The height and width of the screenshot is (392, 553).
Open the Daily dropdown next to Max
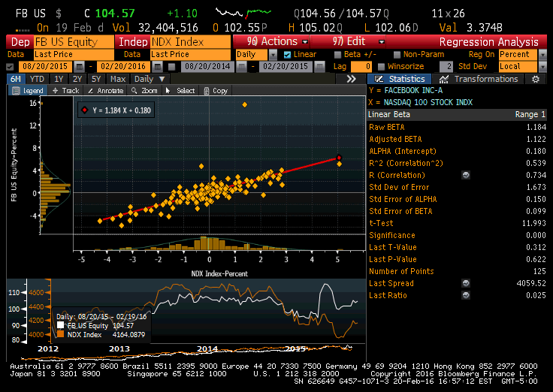150,79
